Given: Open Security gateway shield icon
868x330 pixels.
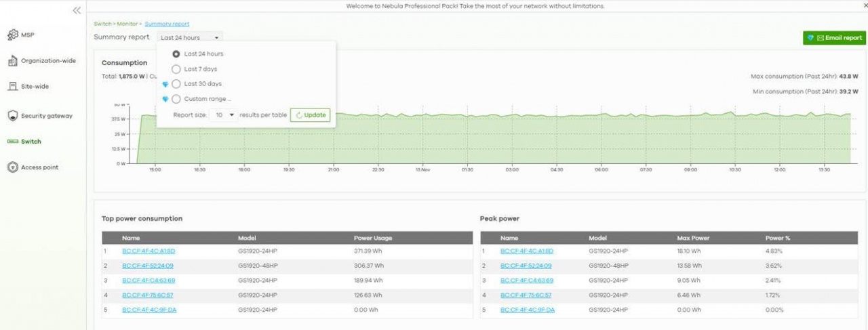Looking at the screenshot, I should click(x=12, y=116).
